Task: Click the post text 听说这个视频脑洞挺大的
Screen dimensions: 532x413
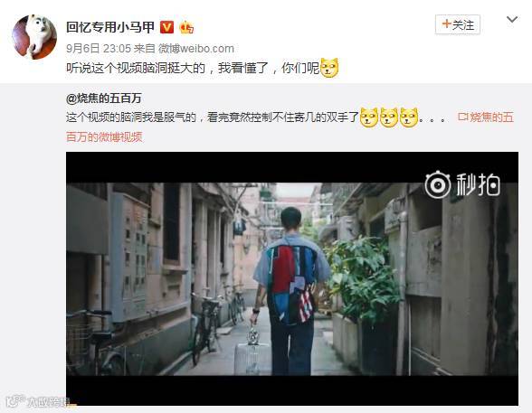Action: 136,68
